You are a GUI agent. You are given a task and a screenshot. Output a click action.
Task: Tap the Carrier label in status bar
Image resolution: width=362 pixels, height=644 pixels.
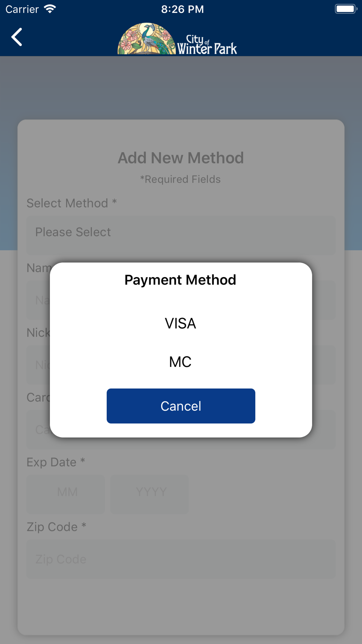22,9
